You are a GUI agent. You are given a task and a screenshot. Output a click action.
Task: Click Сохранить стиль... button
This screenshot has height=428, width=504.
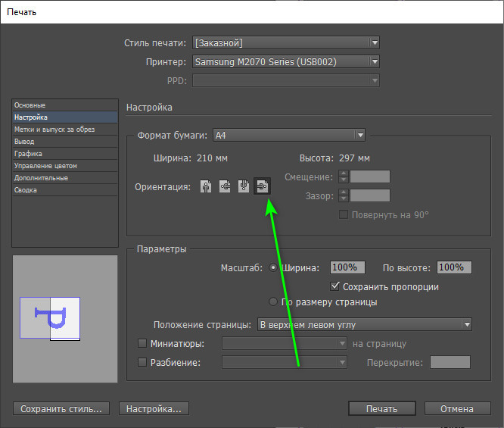tap(61, 409)
